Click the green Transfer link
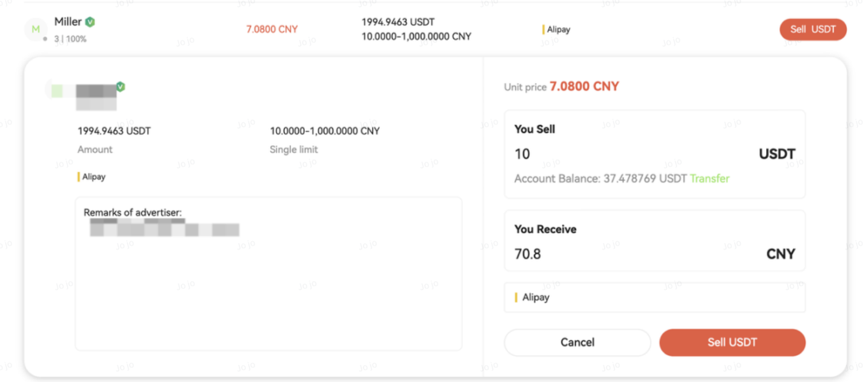 coord(709,179)
